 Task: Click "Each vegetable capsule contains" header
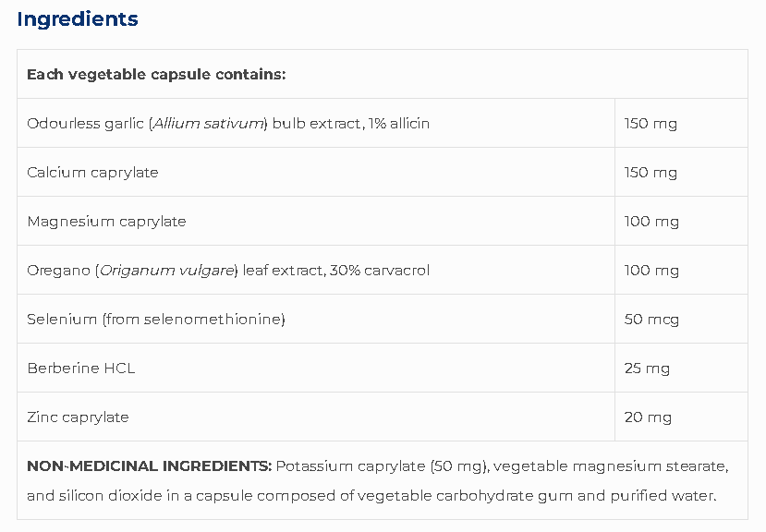pyautogui.click(x=156, y=75)
